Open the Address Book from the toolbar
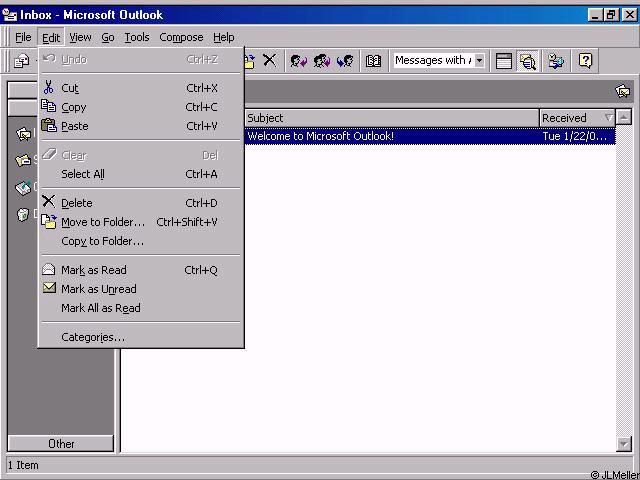This screenshot has width=640, height=480. point(373,61)
